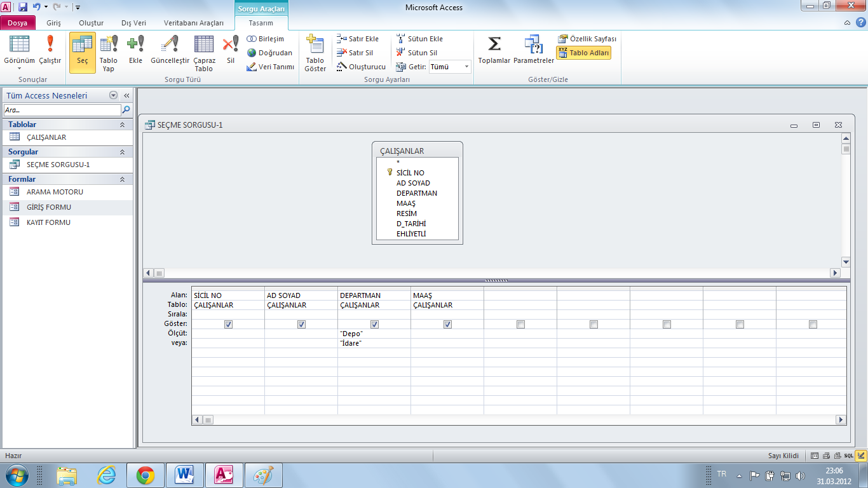Open Parametreler dialog
Image resolution: width=868 pixels, height=488 pixels.
click(534, 50)
